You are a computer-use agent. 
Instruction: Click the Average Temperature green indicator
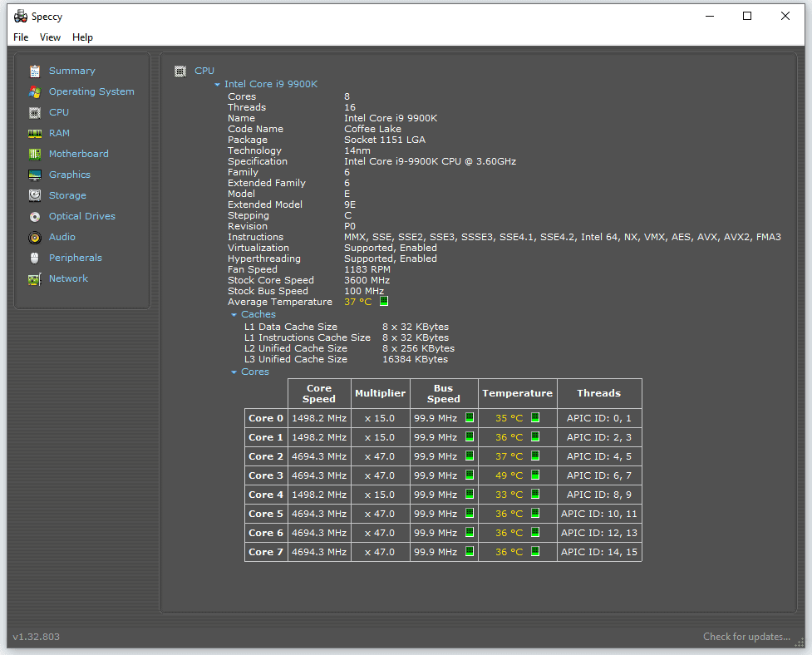(384, 302)
